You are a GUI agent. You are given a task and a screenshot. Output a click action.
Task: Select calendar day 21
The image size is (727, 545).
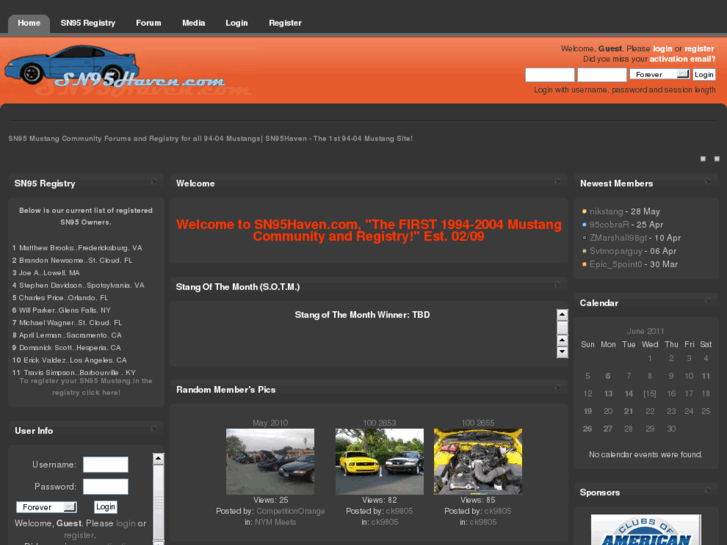628,411
